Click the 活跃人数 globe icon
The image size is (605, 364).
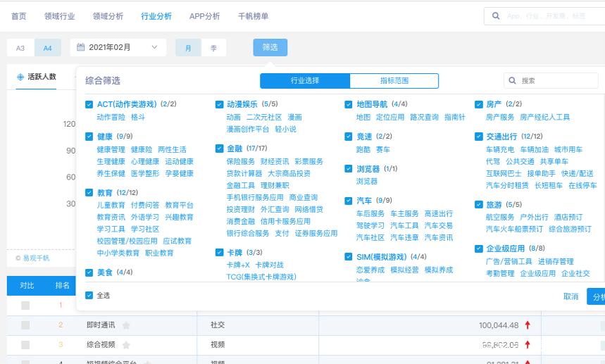click(20, 77)
